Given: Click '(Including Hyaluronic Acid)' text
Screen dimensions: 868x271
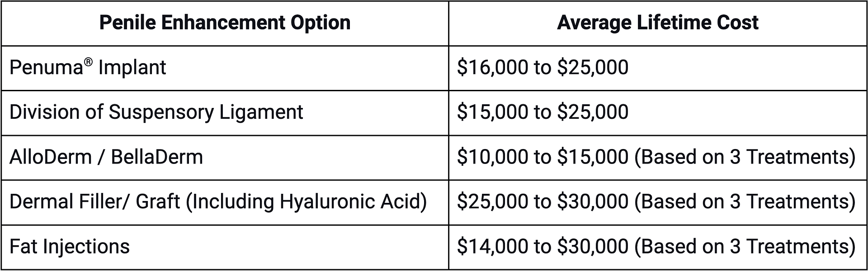Looking at the screenshot, I should (x=307, y=202).
